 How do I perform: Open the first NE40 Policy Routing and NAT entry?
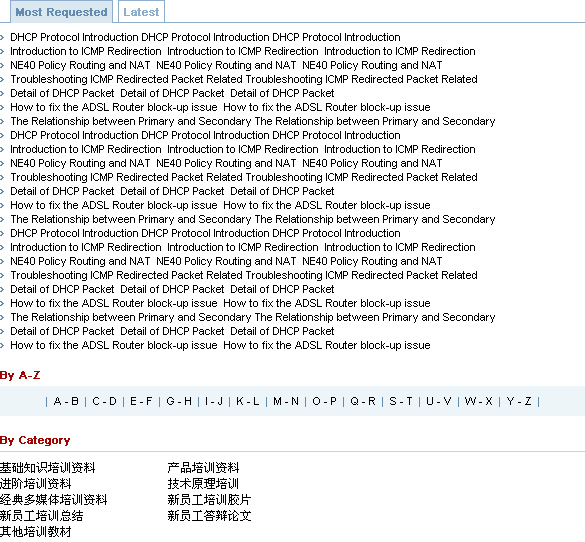(226, 65)
